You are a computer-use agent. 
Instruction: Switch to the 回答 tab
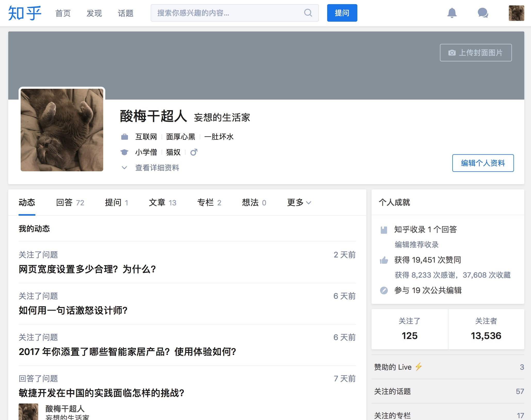(70, 203)
